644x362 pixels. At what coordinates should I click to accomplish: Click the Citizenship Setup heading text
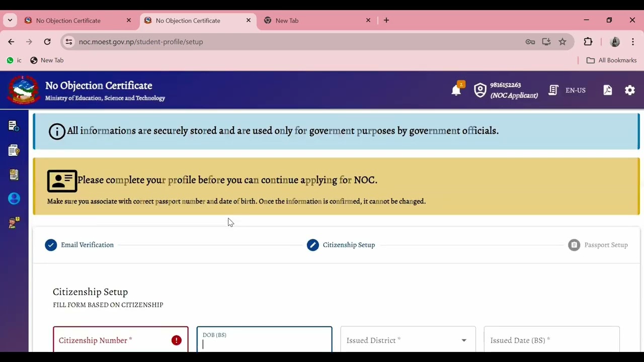(x=91, y=292)
